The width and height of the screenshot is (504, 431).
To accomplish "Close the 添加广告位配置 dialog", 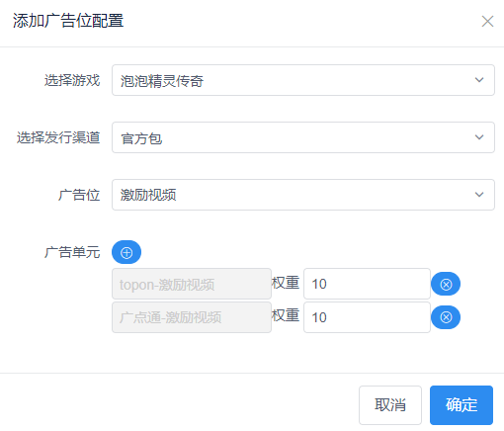I will tap(487, 22).
